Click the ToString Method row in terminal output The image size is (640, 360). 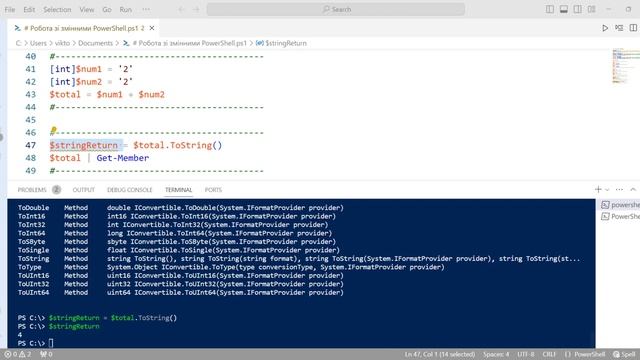pyautogui.click(x=299, y=259)
